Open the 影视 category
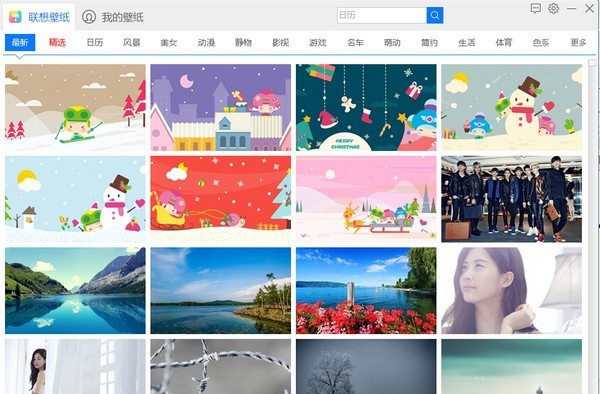 click(x=280, y=42)
